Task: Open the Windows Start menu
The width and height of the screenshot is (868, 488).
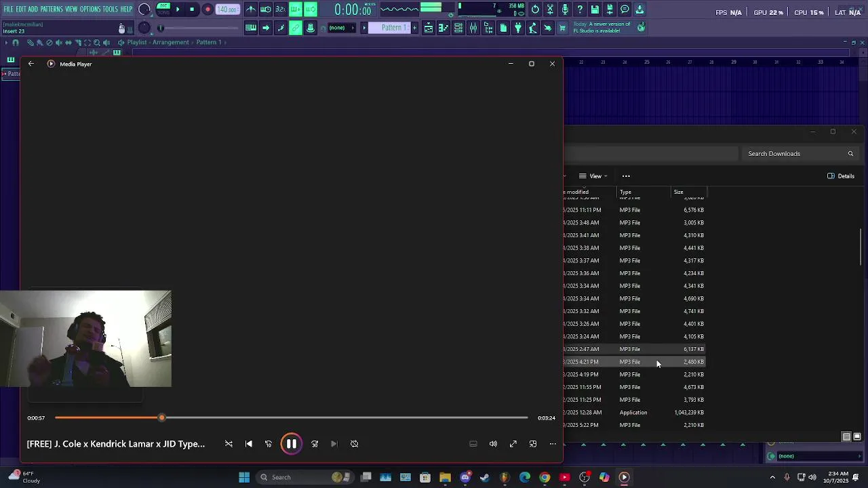Action: [x=244, y=477]
